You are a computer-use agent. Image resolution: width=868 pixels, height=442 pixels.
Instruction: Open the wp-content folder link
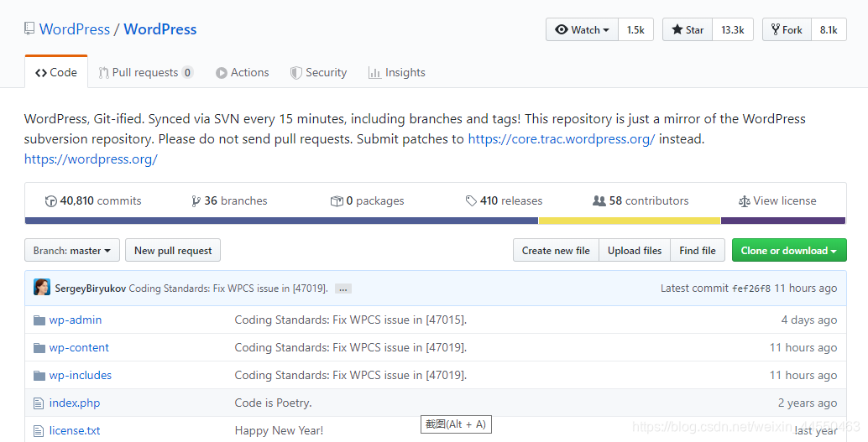(x=79, y=347)
